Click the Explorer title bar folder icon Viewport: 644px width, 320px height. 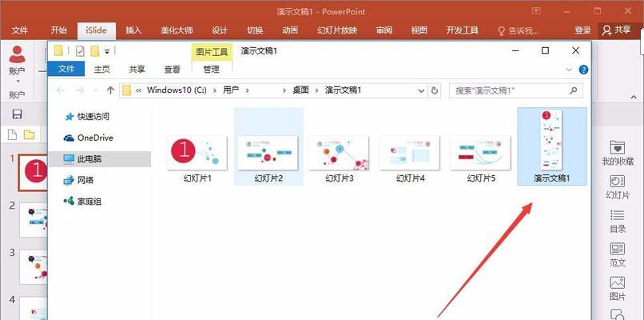59,50
